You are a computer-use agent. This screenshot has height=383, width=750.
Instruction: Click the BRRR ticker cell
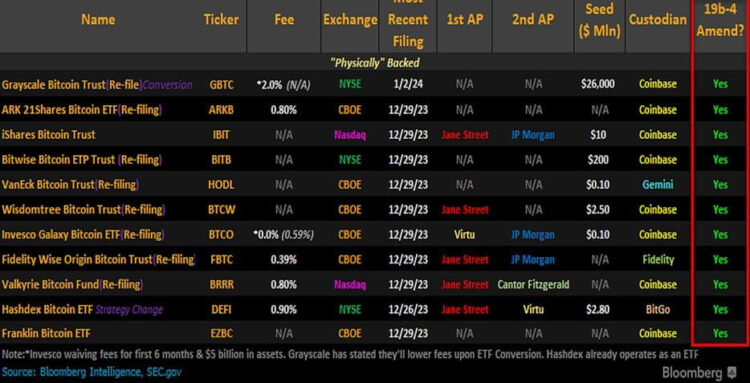coord(221,285)
